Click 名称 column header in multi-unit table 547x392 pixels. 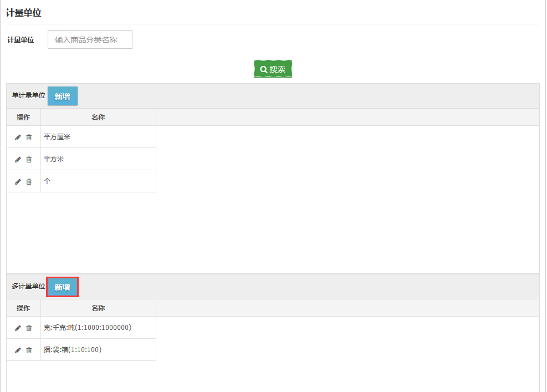coord(98,308)
